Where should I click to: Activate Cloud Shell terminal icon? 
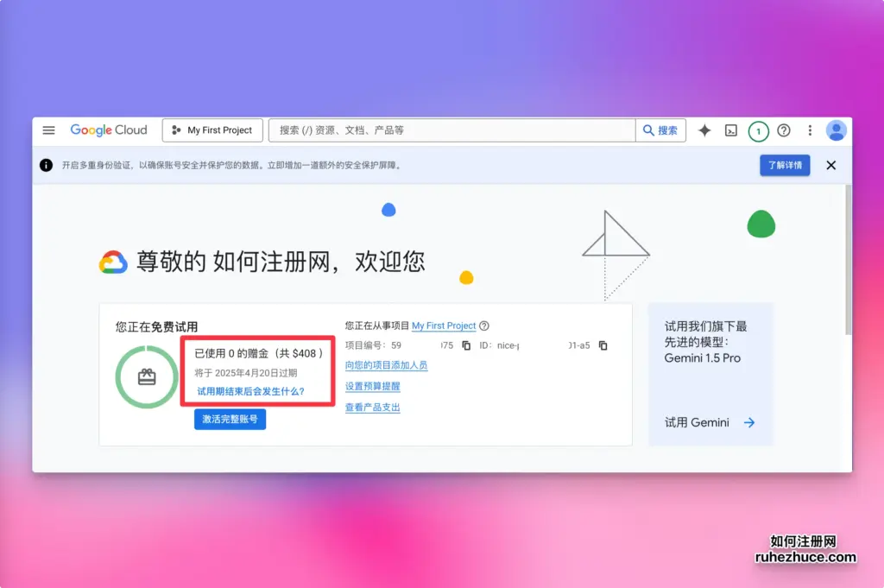point(731,130)
